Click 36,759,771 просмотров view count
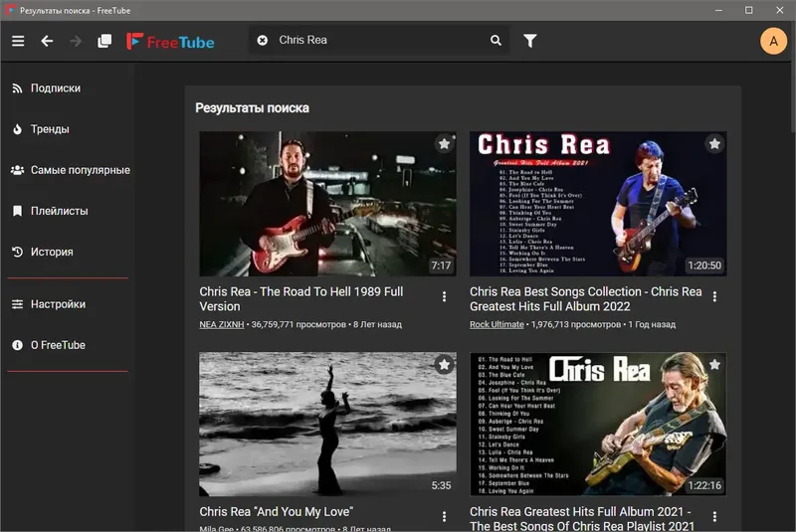 coord(298,324)
